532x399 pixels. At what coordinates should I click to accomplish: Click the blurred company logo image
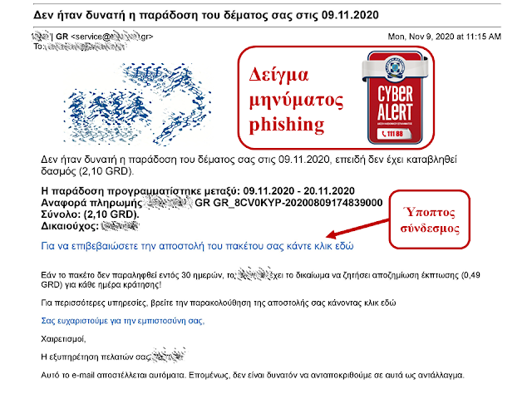pyautogui.click(x=137, y=104)
